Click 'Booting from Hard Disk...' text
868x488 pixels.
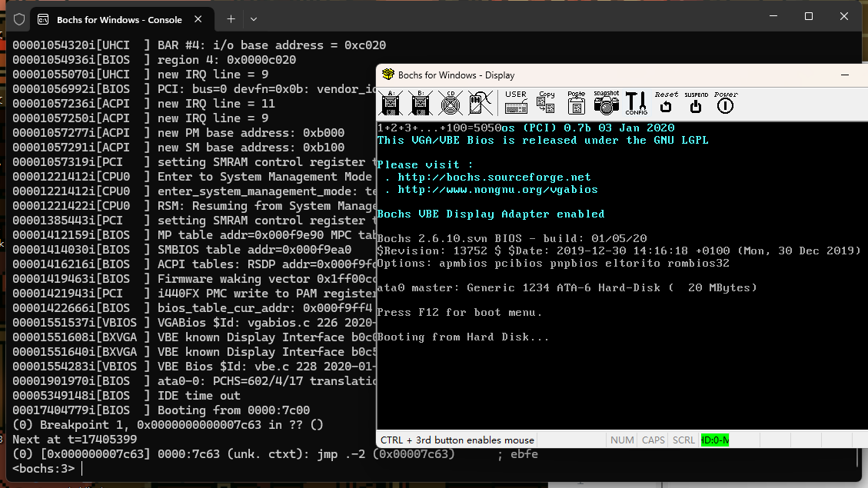tap(463, 337)
